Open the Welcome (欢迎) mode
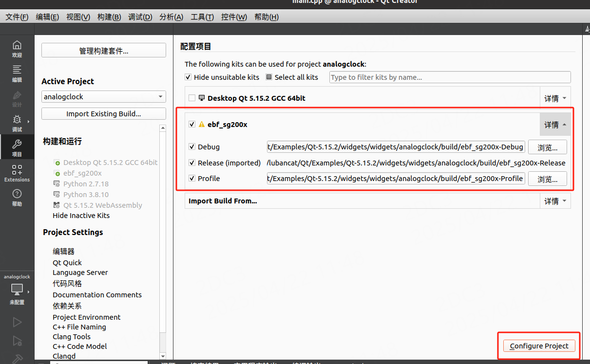This screenshot has width=590, height=364. point(17,49)
